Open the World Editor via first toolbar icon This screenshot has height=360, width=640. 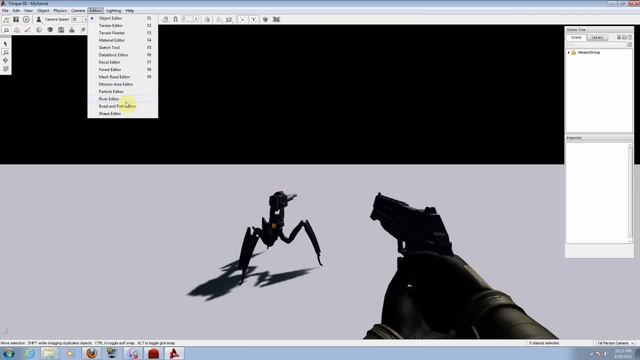(6, 20)
